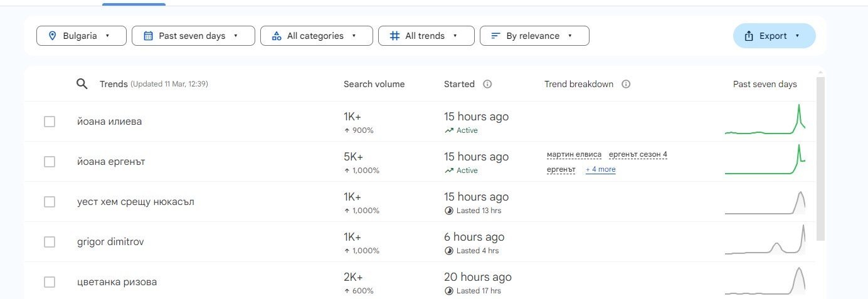Expand the Export dropdown arrow
Image resolution: width=868 pixels, height=299 pixels.
(797, 36)
